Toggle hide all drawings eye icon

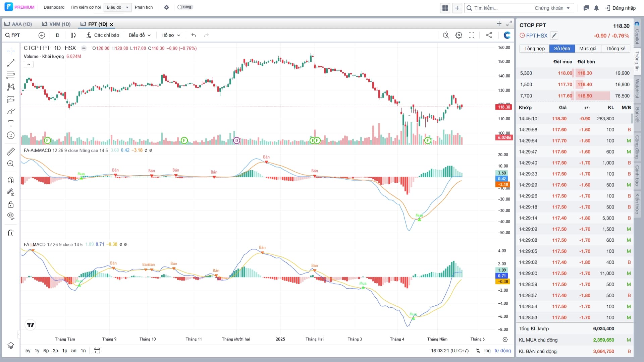tap(11, 216)
